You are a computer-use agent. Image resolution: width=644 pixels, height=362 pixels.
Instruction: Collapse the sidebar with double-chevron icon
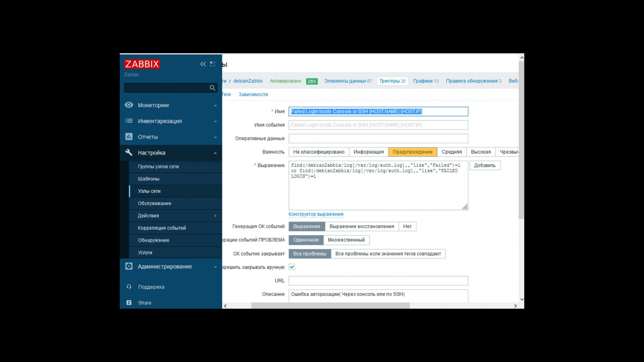(x=203, y=64)
